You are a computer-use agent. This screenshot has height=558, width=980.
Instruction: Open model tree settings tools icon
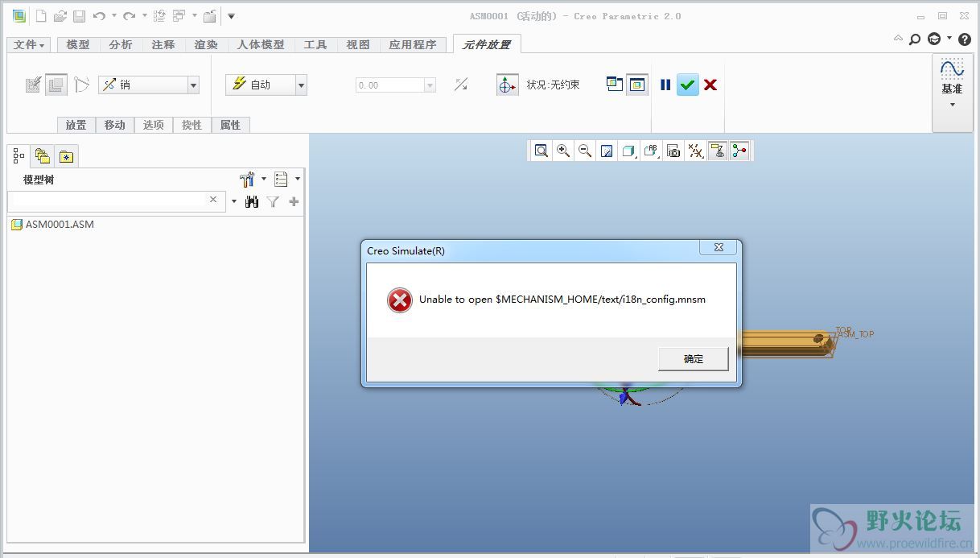pos(247,179)
